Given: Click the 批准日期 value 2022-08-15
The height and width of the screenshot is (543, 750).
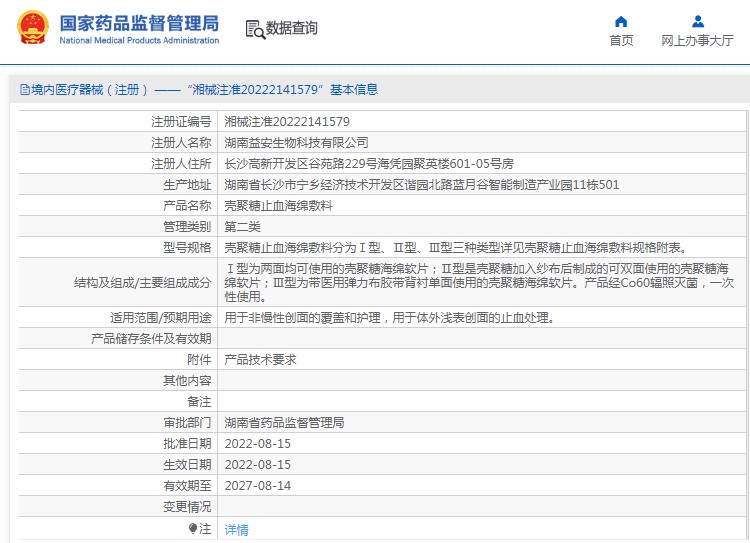Looking at the screenshot, I should (257, 443).
